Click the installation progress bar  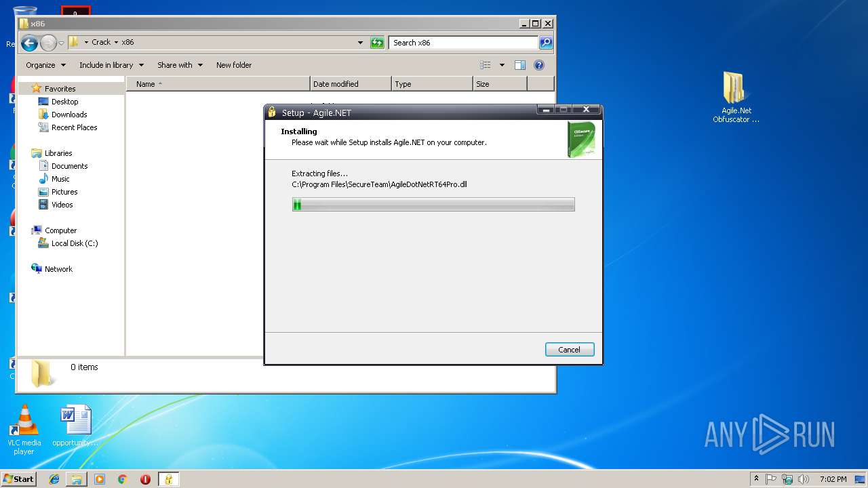(x=433, y=205)
